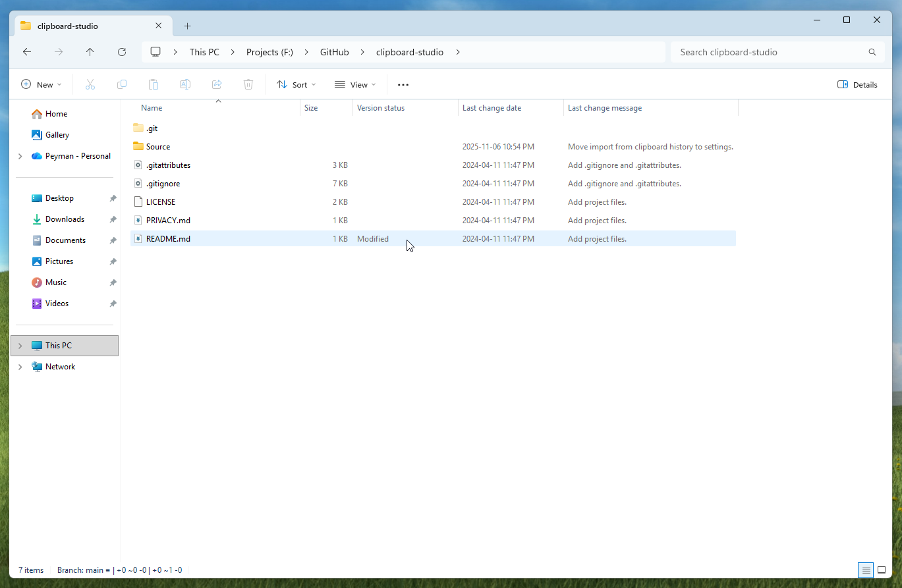Expand Peyman - Personal tree node
This screenshot has width=902, height=588.
[x=20, y=156]
